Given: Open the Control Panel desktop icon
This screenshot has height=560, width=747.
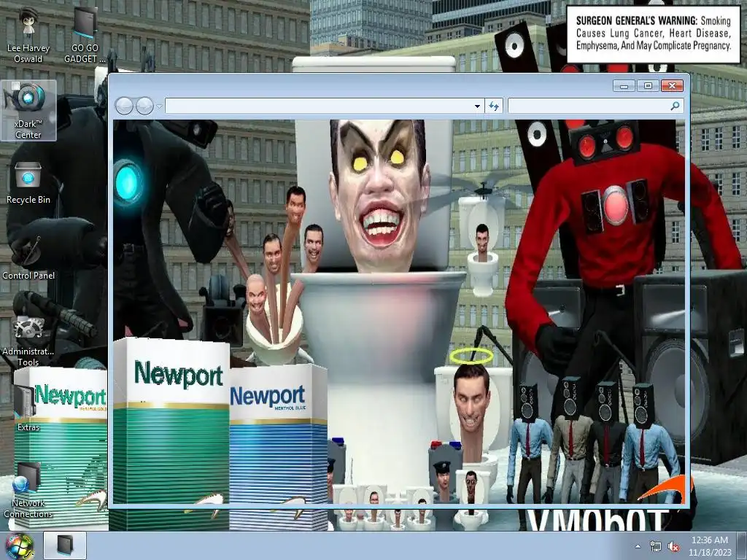Looking at the screenshot, I should tap(28, 257).
